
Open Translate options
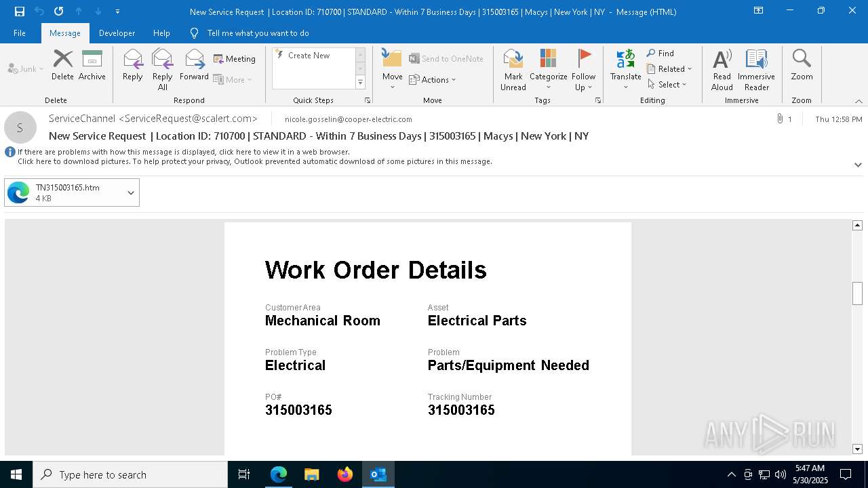click(x=625, y=69)
